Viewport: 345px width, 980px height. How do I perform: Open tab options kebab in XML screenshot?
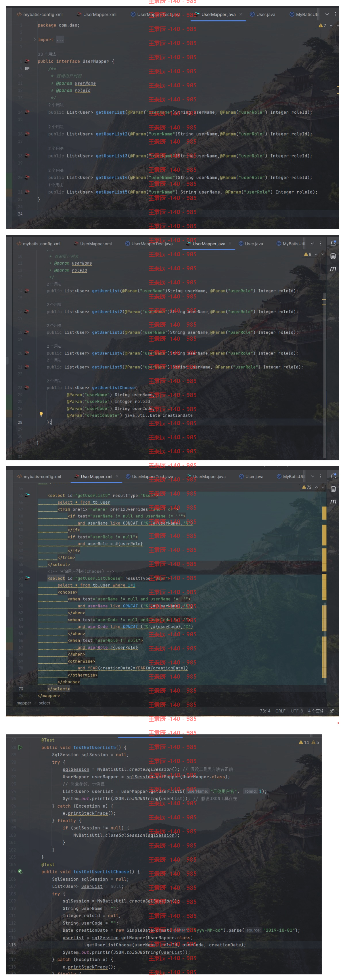[321, 477]
